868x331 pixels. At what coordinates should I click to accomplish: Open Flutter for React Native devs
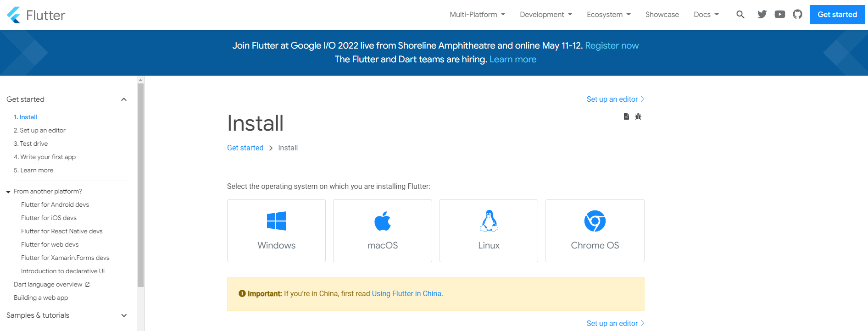62,231
